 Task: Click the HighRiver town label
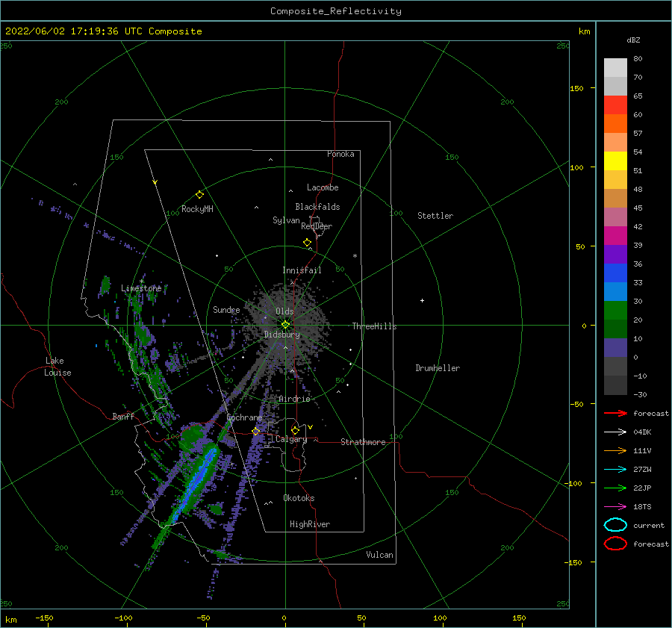click(310, 524)
